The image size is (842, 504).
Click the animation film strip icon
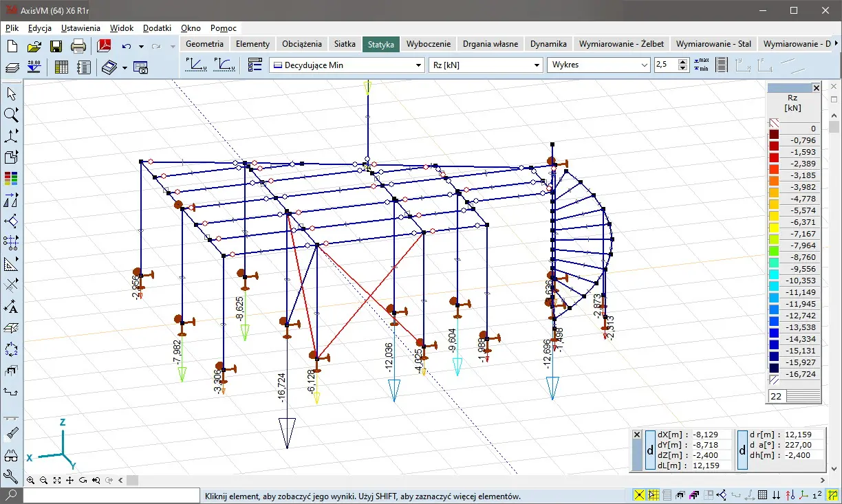click(721, 65)
